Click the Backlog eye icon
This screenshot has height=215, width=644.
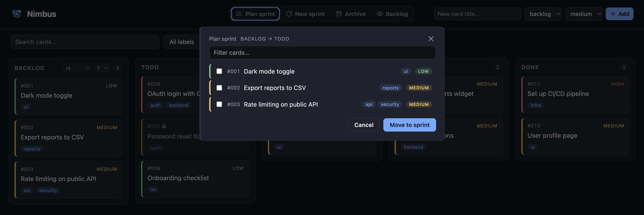[x=379, y=14]
